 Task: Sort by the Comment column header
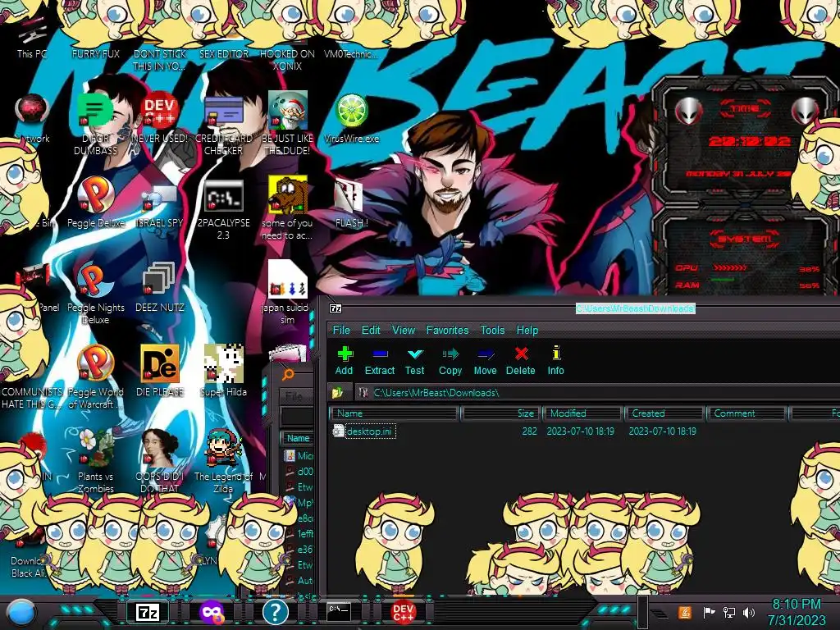click(x=746, y=413)
